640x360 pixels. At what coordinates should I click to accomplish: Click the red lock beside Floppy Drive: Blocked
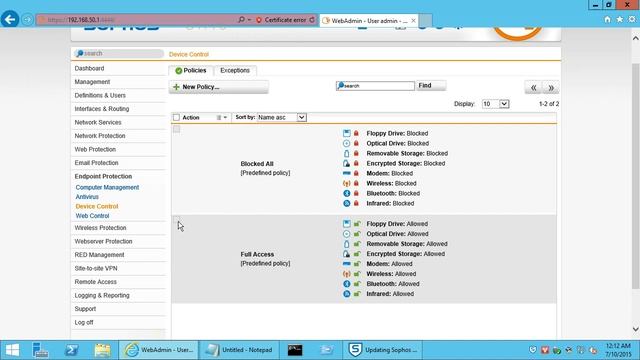[x=356, y=133]
